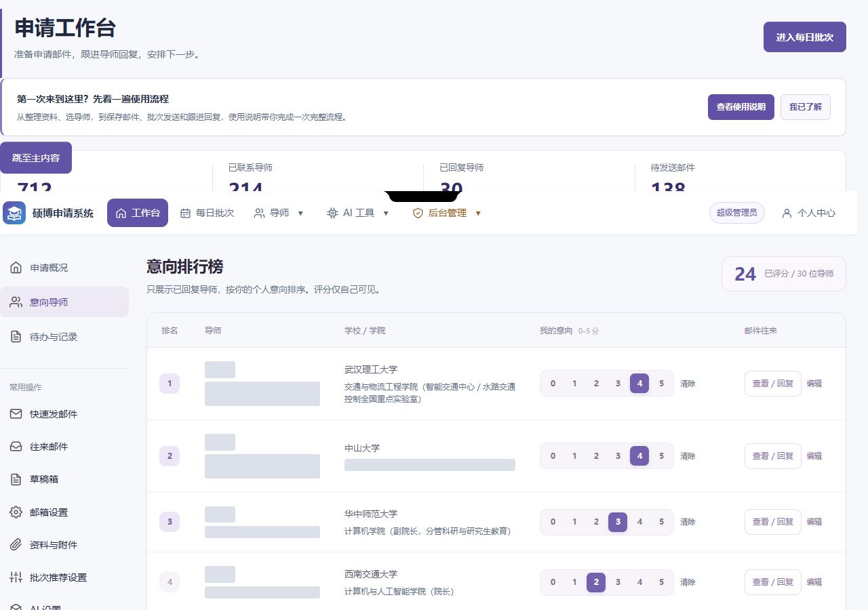Clear the score in 华中师范大学 row
The height and width of the screenshot is (610, 868).
(x=688, y=522)
